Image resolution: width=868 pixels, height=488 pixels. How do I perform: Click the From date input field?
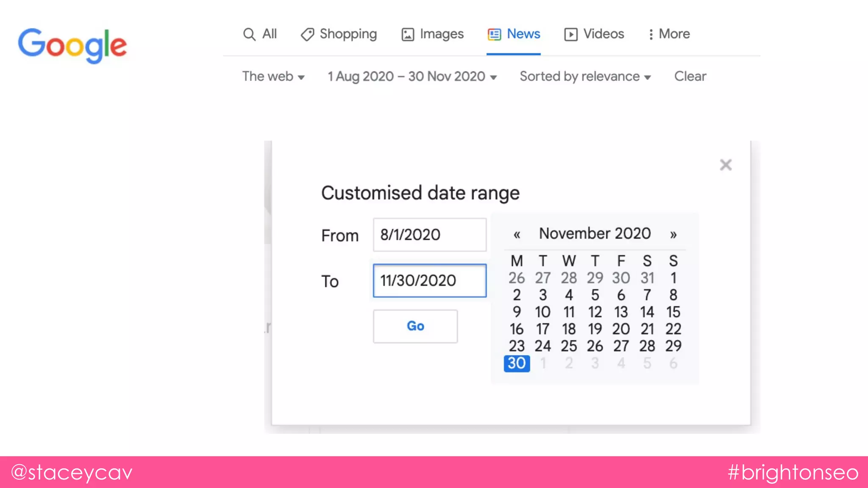tap(429, 235)
